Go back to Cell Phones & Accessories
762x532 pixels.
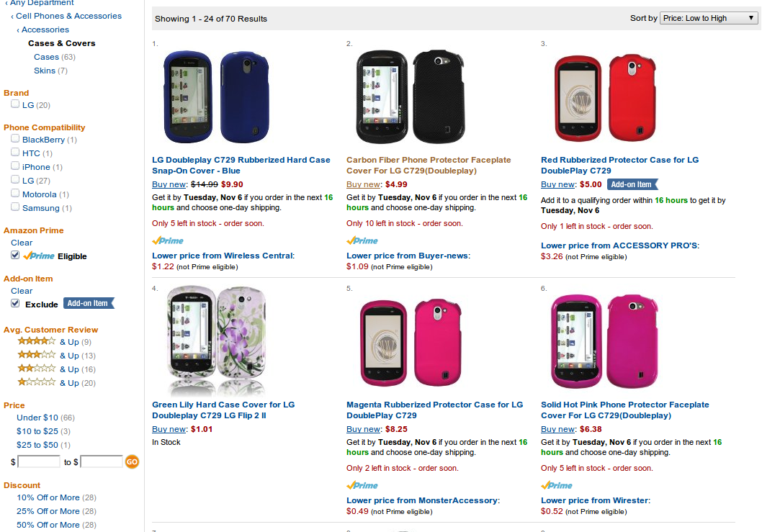coord(68,16)
